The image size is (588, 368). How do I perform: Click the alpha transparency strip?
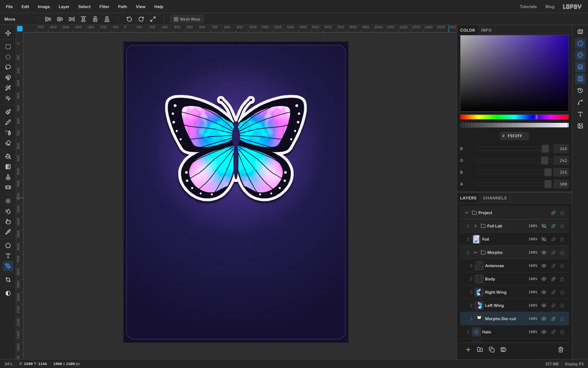[514, 125]
